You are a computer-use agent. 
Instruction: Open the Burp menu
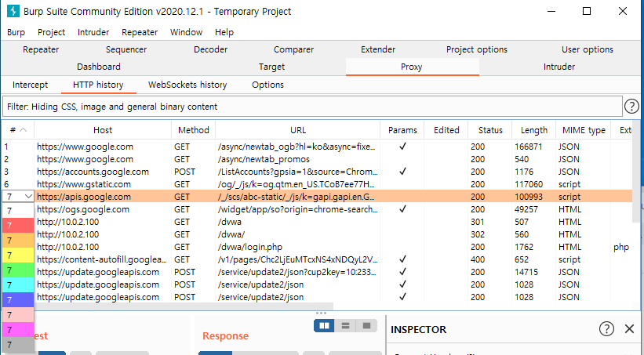16,32
